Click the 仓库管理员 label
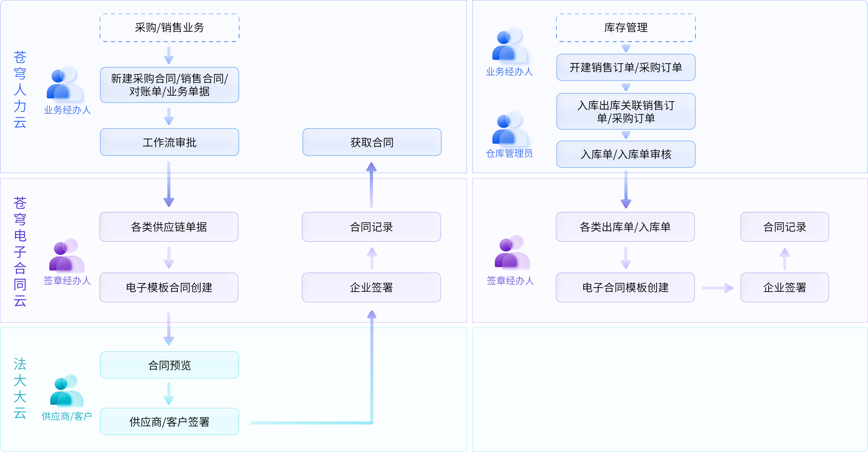 (509, 153)
